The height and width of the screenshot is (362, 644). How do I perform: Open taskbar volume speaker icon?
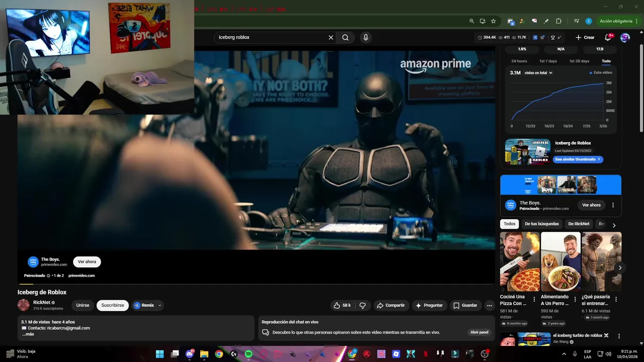[x=609, y=354]
